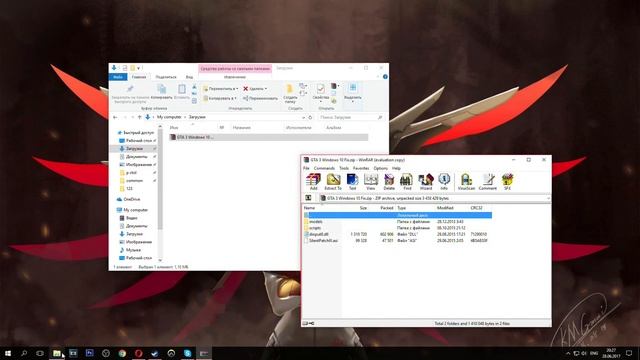This screenshot has height=360, width=640.
Task: Click Explorer Up arrow in address bar
Action: click(x=139, y=117)
